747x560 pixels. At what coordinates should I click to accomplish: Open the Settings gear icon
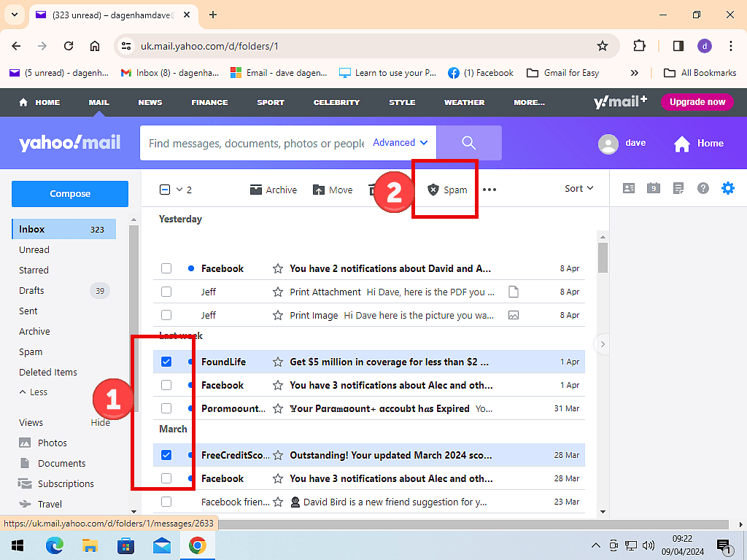pos(727,188)
